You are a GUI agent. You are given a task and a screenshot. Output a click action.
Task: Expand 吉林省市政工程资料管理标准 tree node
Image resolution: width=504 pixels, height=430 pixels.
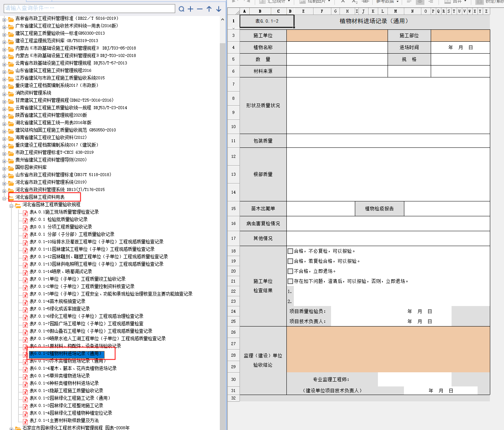click(x=4, y=19)
